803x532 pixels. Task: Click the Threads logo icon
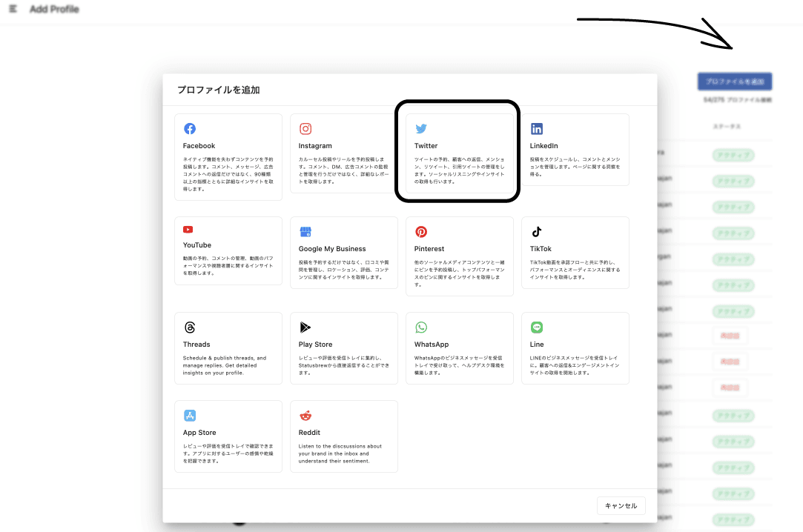(190, 327)
